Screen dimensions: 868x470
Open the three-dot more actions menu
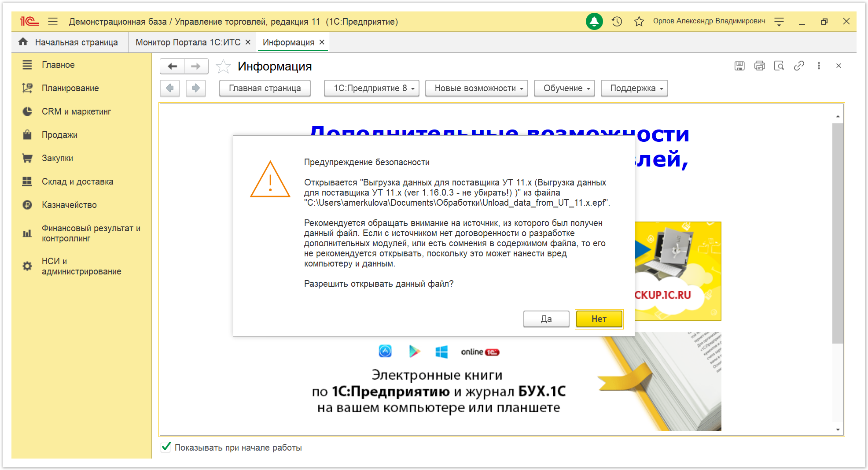(819, 66)
